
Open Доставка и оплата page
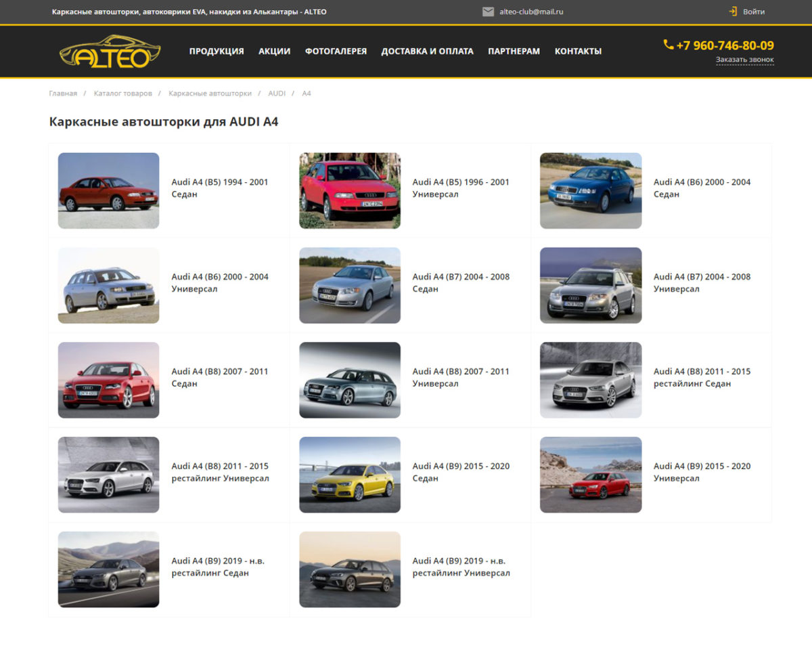click(427, 51)
